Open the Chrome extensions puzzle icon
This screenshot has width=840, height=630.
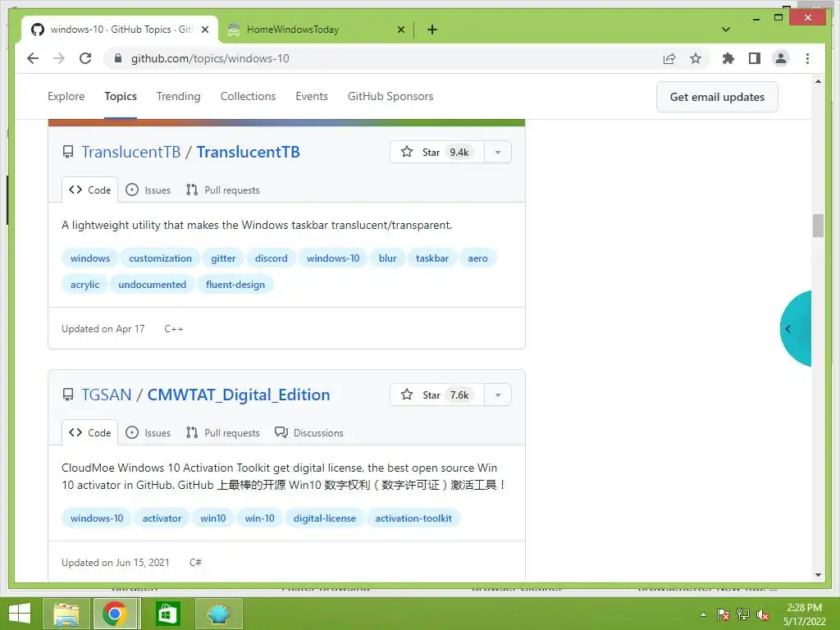click(x=728, y=58)
